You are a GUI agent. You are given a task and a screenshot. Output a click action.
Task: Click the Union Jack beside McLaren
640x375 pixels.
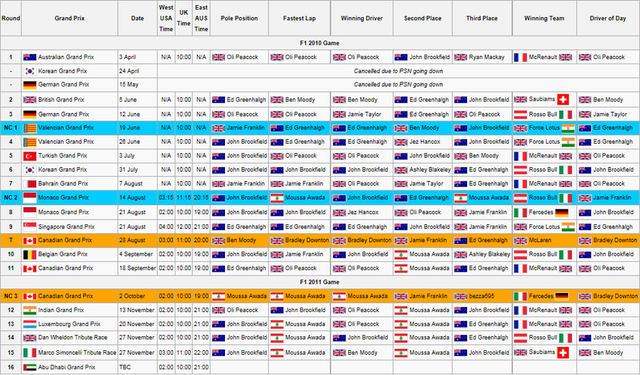click(x=520, y=241)
